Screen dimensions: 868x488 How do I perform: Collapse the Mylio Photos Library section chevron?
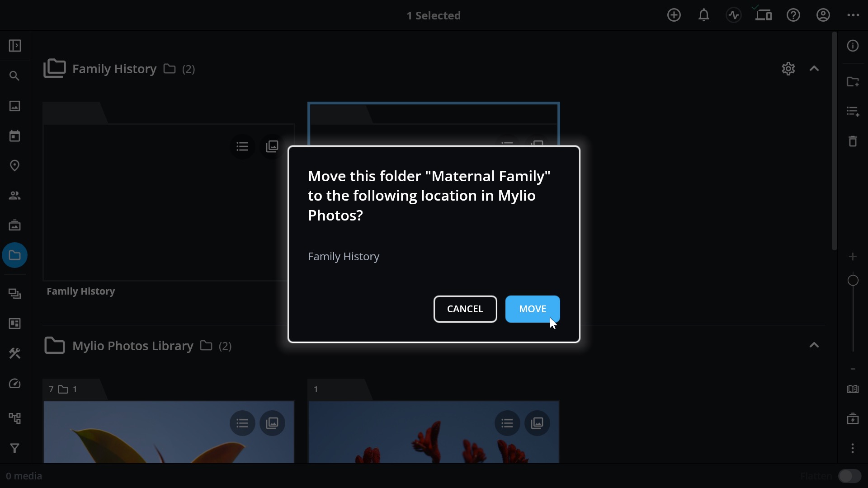tap(814, 345)
